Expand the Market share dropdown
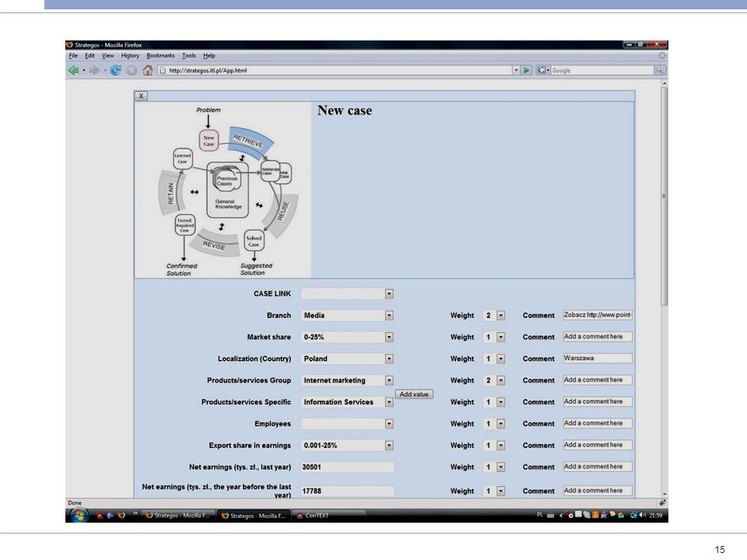Viewport: 747px width, 560px height. click(x=389, y=337)
